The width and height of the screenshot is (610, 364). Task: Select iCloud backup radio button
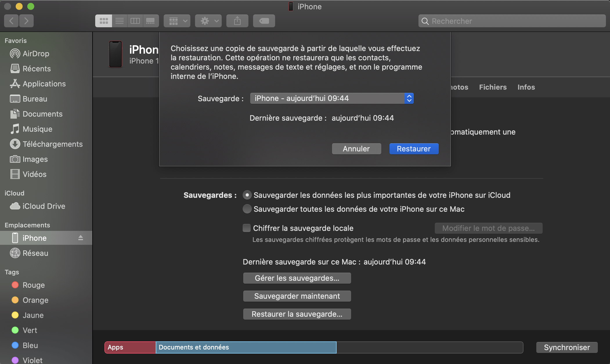[x=246, y=195]
